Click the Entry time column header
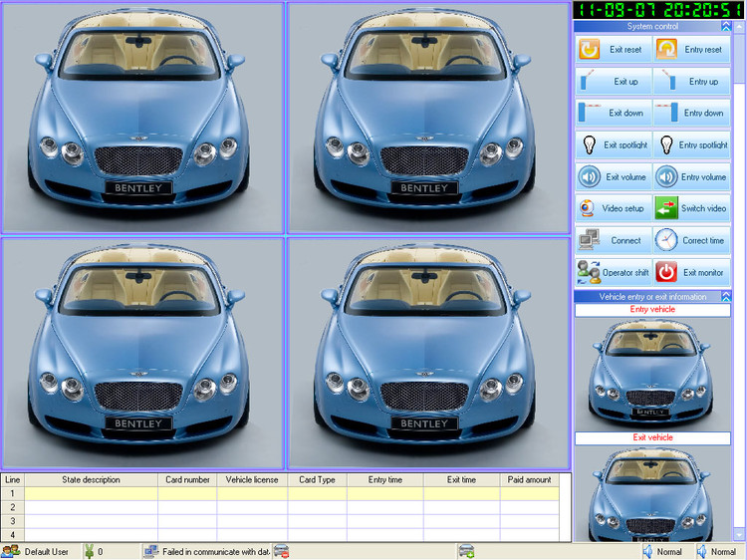Image resolution: width=747 pixels, height=560 pixels. 385,480
